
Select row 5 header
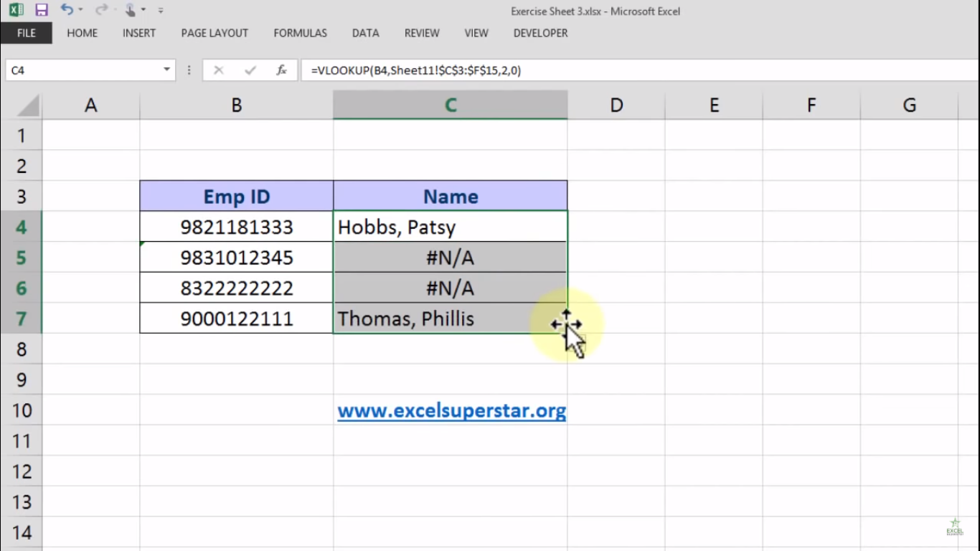(22, 257)
